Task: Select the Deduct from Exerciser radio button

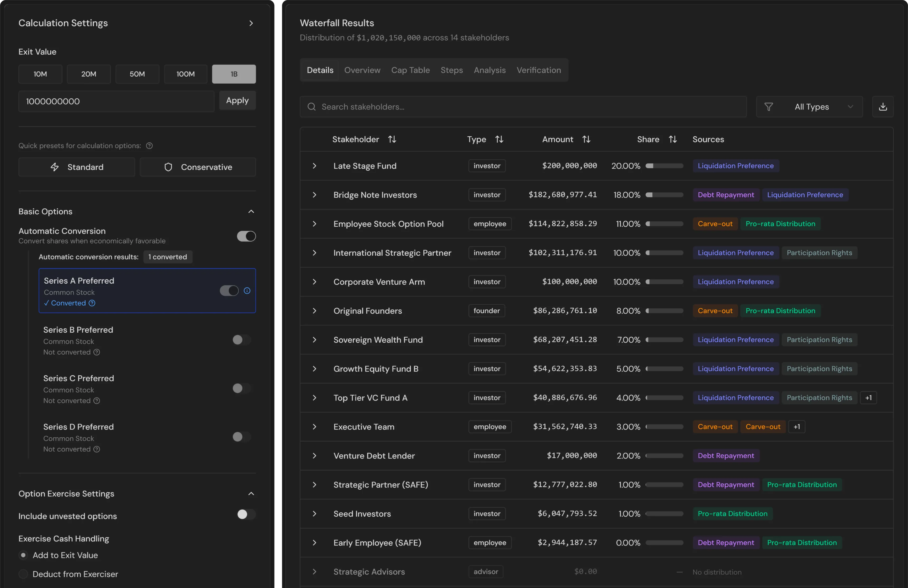Action: (x=23, y=575)
